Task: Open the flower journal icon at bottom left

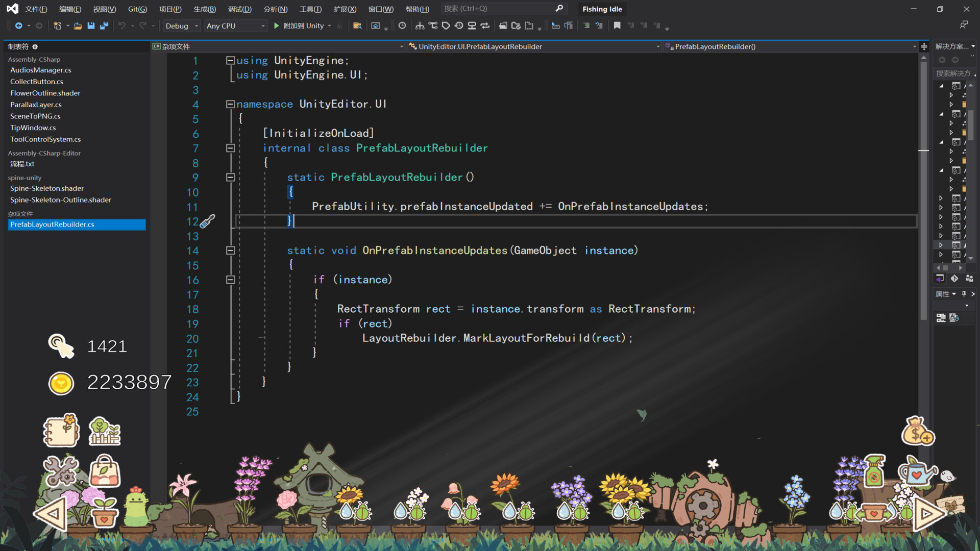Action: pyautogui.click(x=61, y=430)
